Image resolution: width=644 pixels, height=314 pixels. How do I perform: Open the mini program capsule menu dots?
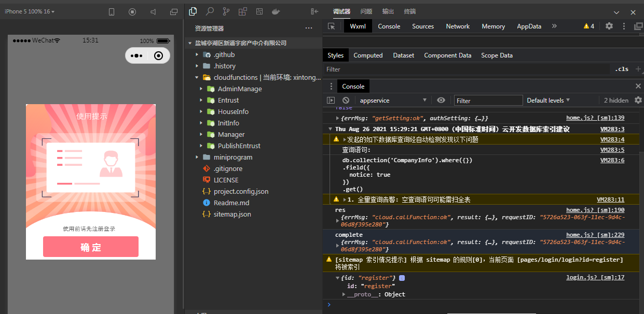tap(136, 55)
